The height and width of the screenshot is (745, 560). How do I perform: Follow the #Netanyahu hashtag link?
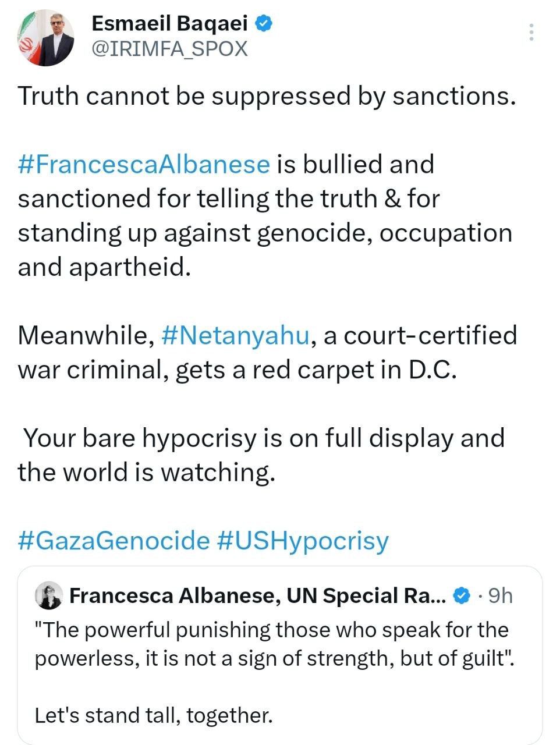point(235,336)
